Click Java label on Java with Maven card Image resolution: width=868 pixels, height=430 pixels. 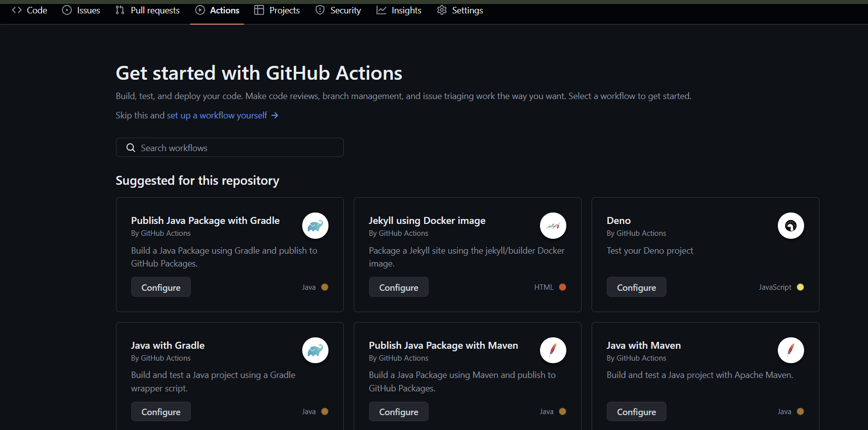coord(785,412)
